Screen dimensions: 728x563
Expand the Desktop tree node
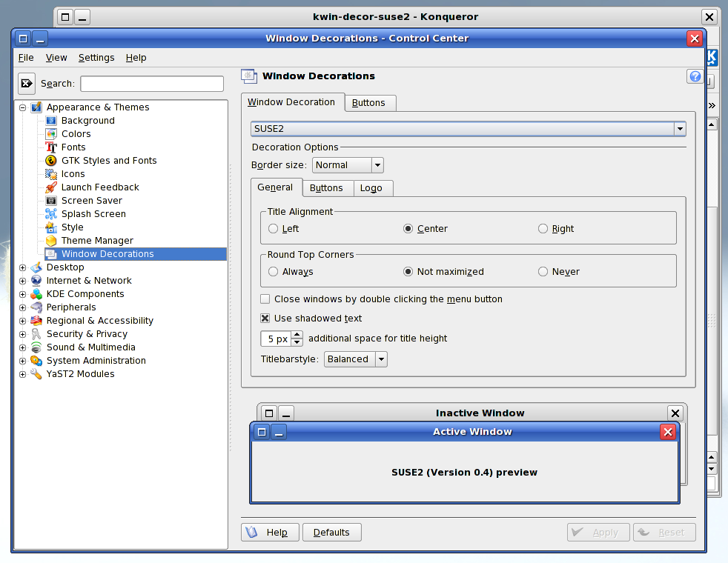tap(22, 267)
